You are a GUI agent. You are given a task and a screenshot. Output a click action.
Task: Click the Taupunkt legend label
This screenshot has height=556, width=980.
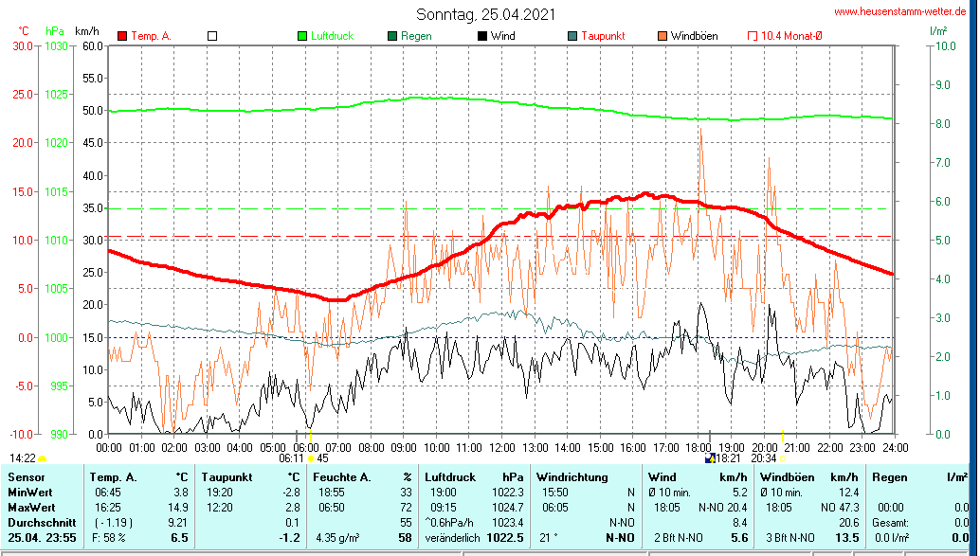tap(603, 36)
